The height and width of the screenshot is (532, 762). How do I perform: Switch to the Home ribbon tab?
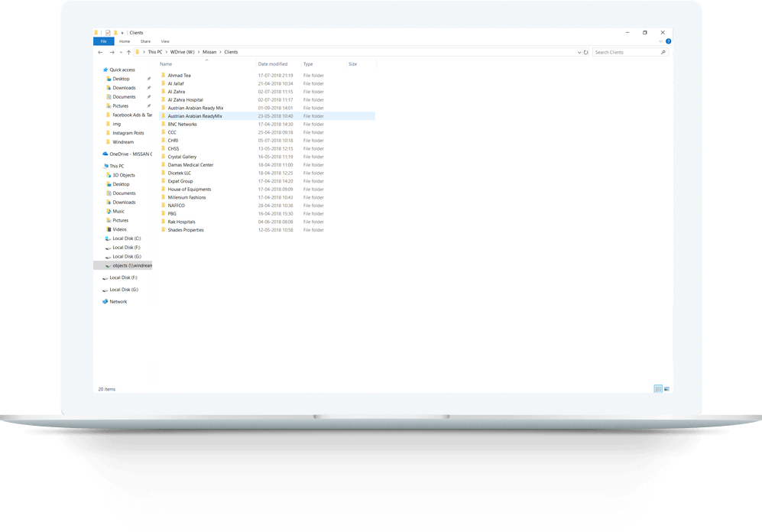125,41
